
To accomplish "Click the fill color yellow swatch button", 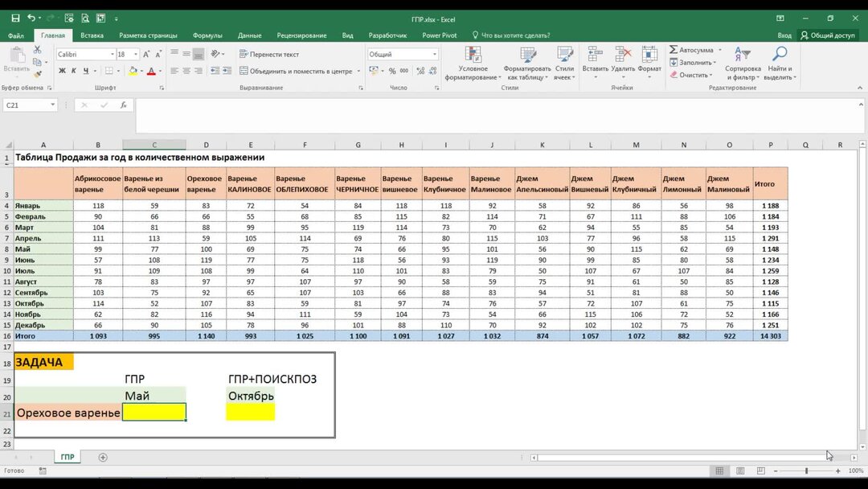I will (133, 71).
